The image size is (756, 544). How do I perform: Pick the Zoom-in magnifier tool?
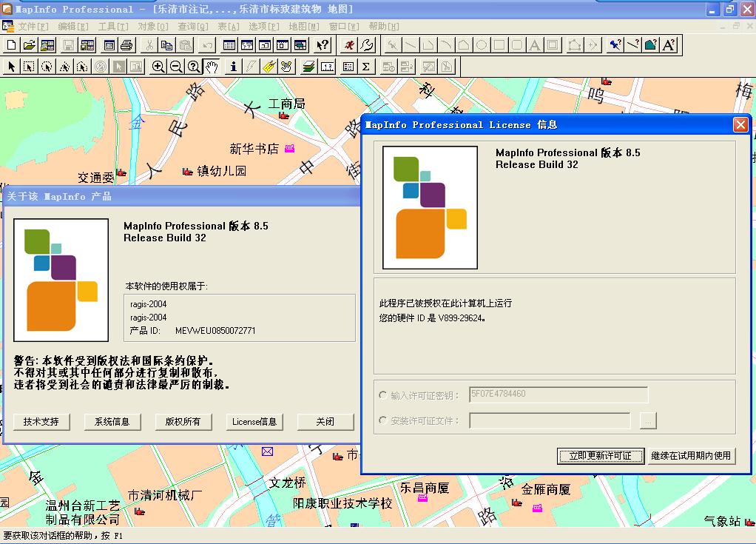(x=158, y=67)
